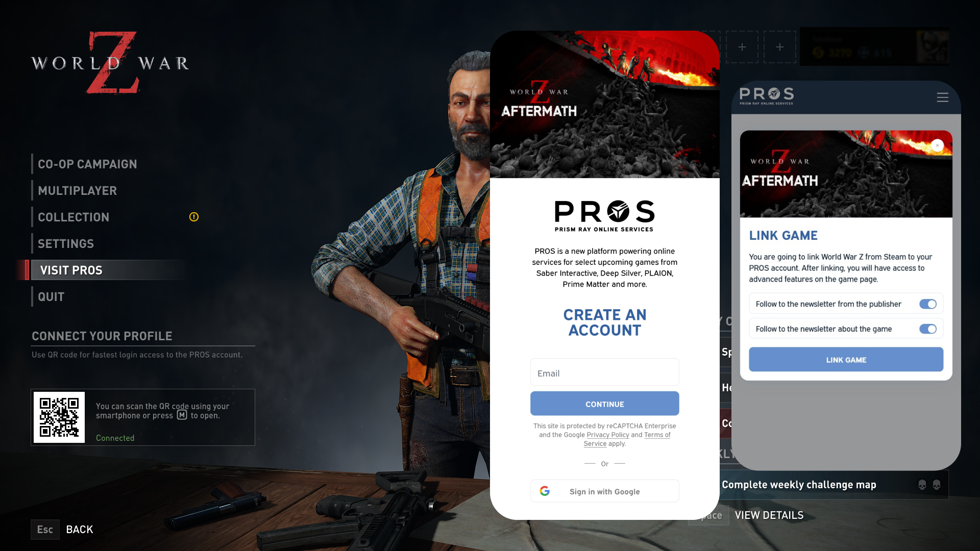
Task: Click the Google G icon for sign-in
Action: [x=545, y=491]
